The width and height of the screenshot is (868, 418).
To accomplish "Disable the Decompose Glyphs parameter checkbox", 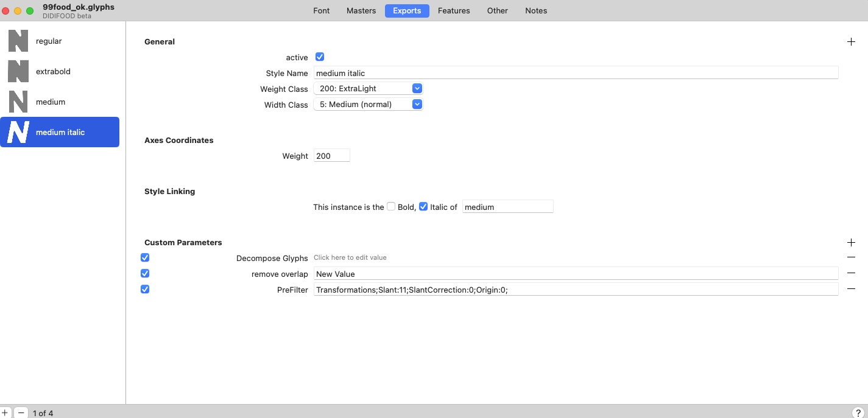I will click(145, 258).
